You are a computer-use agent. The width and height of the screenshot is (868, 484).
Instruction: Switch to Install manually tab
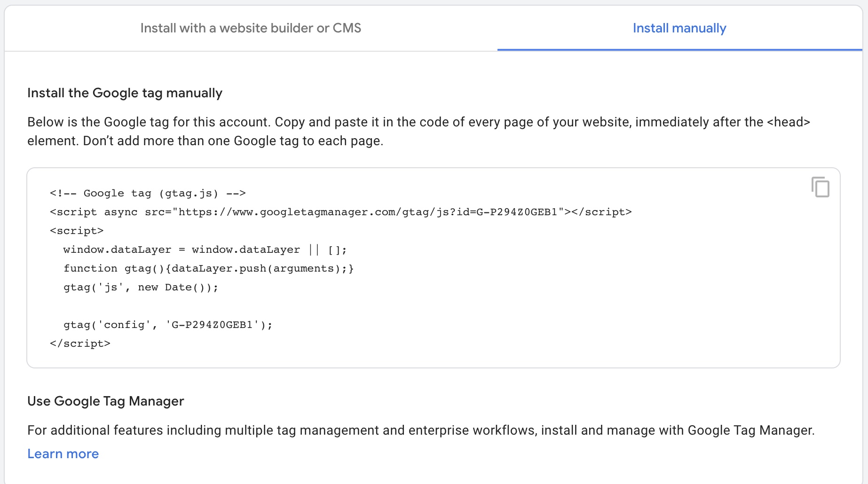click(x=679, y=28)
